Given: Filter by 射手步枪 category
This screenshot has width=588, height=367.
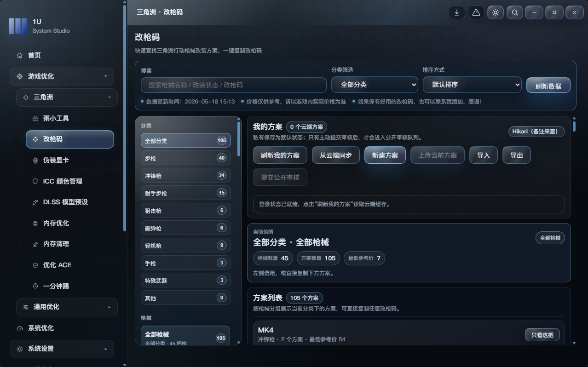Looking at the screenshot, I should (x=186, y=193).
